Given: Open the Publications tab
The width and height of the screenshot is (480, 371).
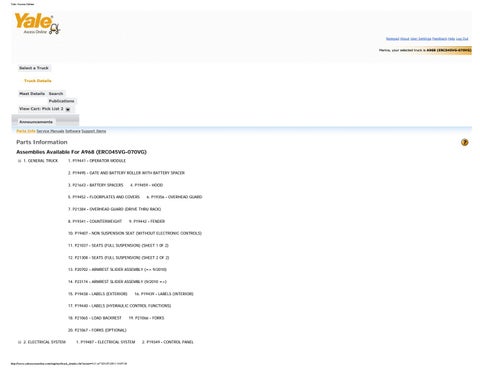Looking at the screenshot, I should pyautogui.click(x=62, y=101).
